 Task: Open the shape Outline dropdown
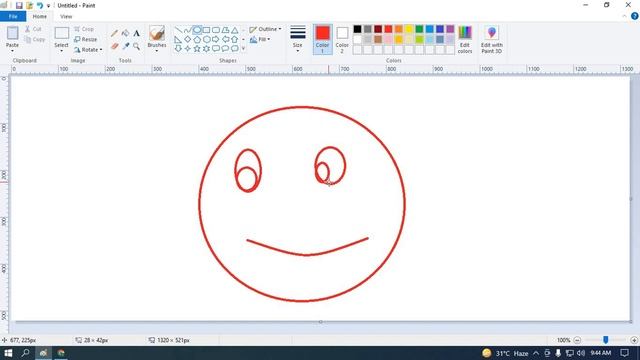(265, 29)
